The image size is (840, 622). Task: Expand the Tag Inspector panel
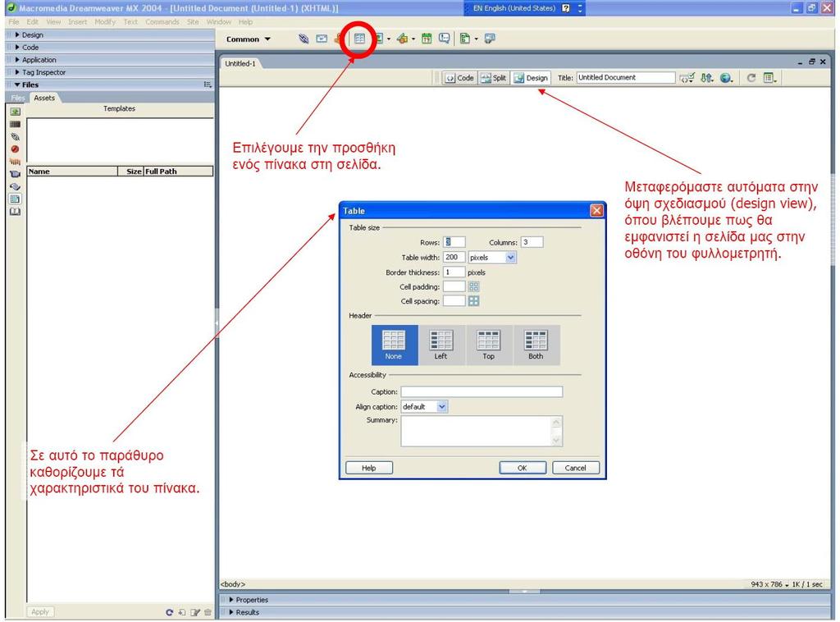[x=40, y=72]
